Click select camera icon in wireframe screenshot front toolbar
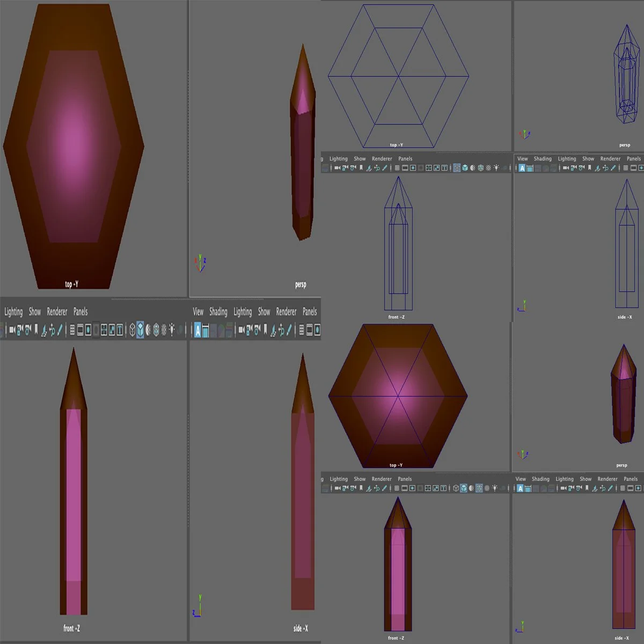The image size is (644, 644). (337, 168)
